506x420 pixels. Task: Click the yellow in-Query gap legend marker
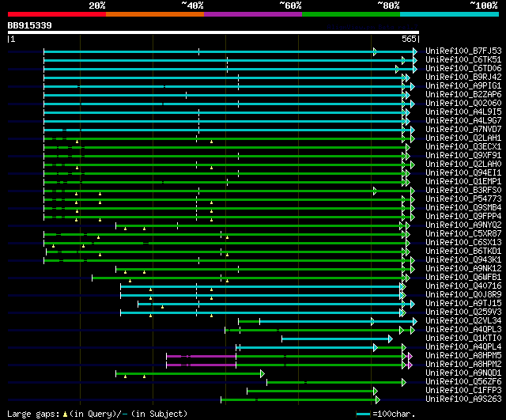tap(65, 414)
